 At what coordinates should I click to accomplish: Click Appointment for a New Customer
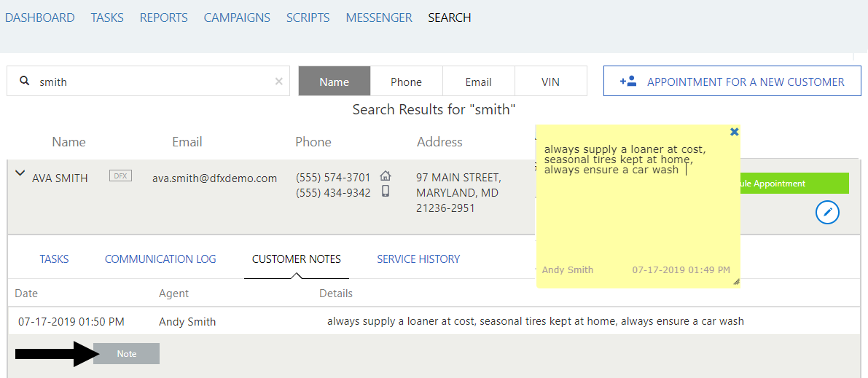[731, 82]
